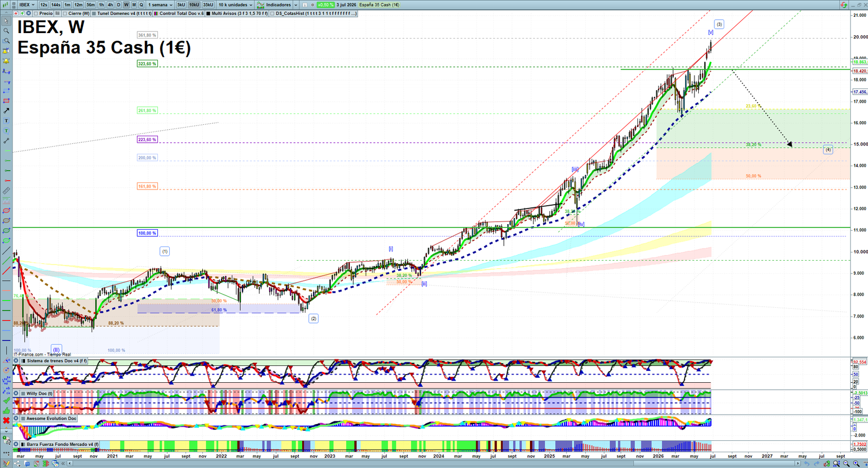Image resolution: width=868 pixels, height=468 pixels.
Task: Select the red diagonal line style swatch
Action: coord(6,270)
